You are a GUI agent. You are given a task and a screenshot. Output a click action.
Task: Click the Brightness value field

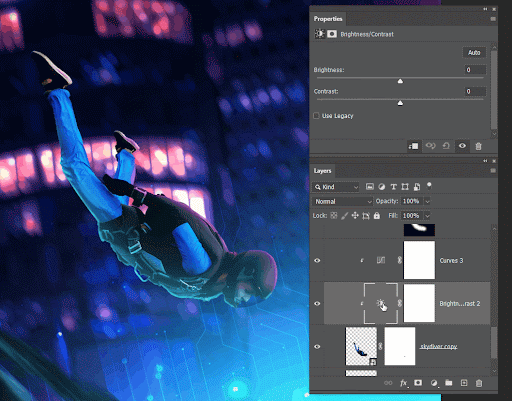coord(475,70)
